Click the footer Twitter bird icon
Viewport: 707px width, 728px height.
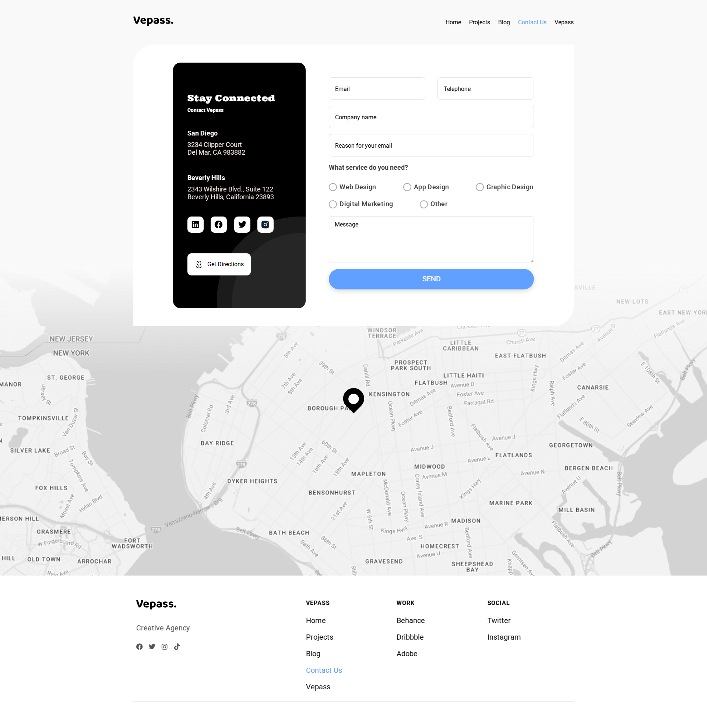tap(152, 647)
